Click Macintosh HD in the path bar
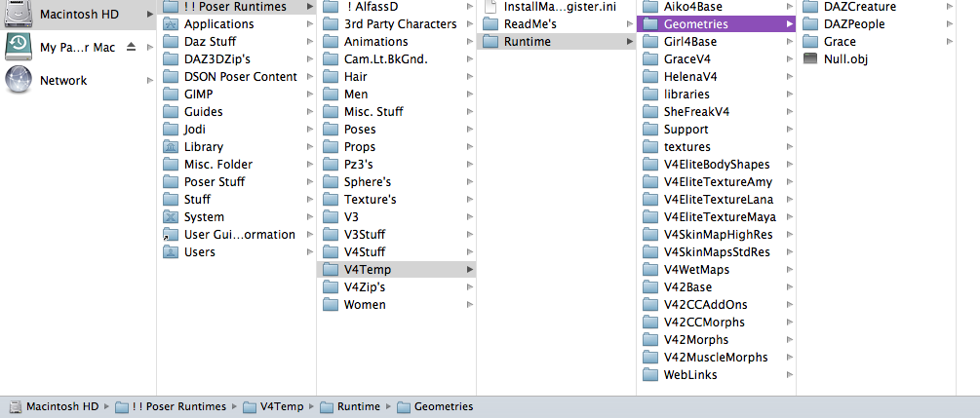The image size is (980, 418). [55, 406]
